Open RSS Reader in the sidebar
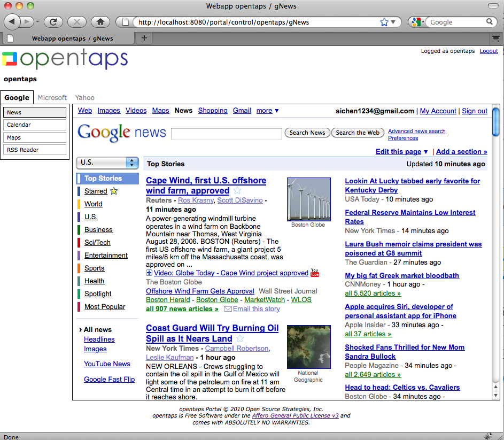This screenshot has width=504, height=440. click(x=35, y=150)
